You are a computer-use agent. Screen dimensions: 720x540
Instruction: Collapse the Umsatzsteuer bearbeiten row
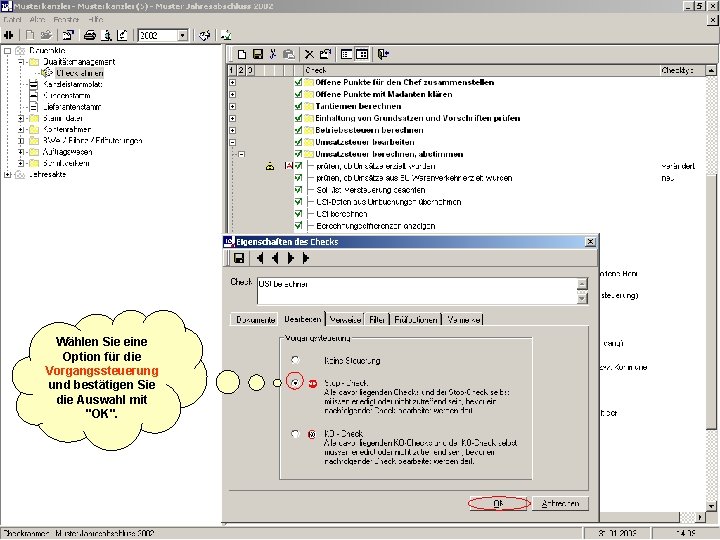click(x=233, y=142)
